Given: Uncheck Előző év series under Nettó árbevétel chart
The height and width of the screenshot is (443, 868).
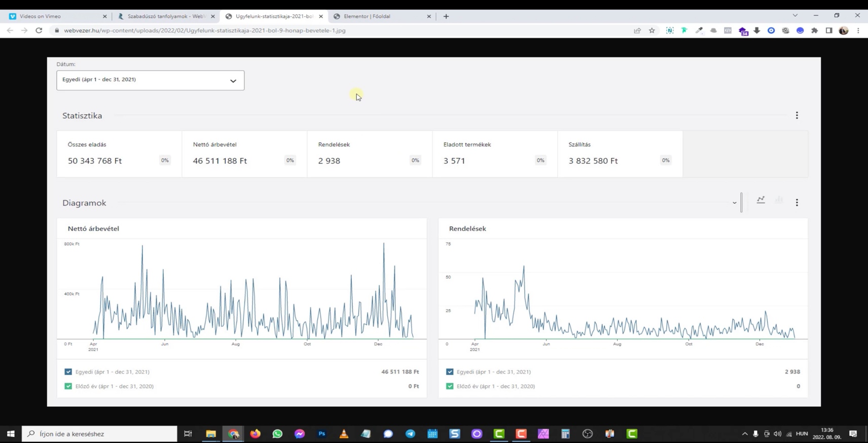Looking at the screenshot, I should point(68,386).
